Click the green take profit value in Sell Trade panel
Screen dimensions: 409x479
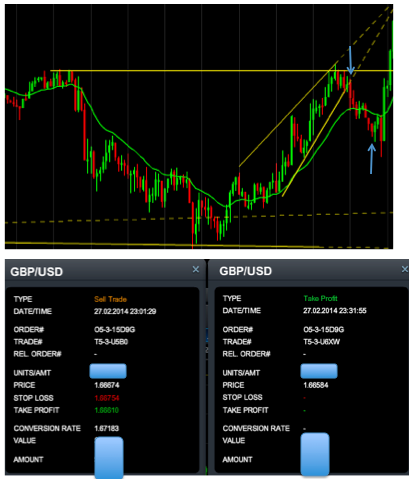click(x=107, y=410)
